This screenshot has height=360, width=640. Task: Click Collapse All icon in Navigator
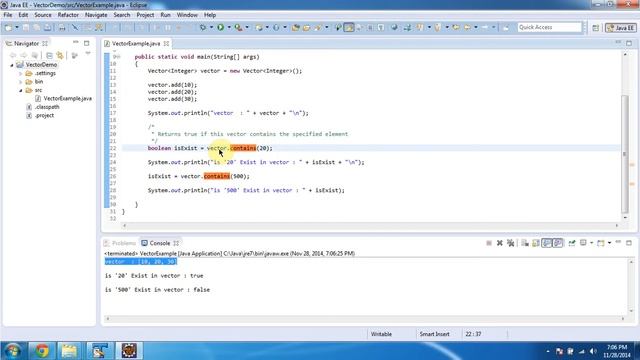[x=49, y=55]
